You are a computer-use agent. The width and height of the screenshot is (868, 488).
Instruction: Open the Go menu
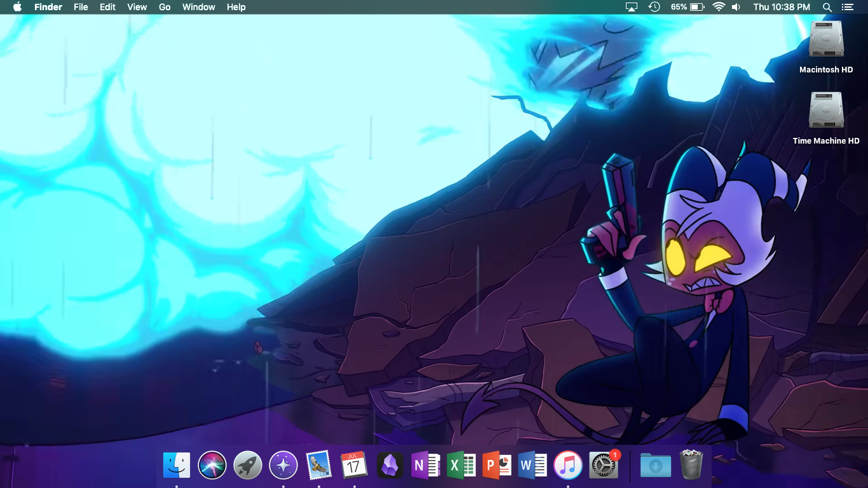[x=165, y=7]
